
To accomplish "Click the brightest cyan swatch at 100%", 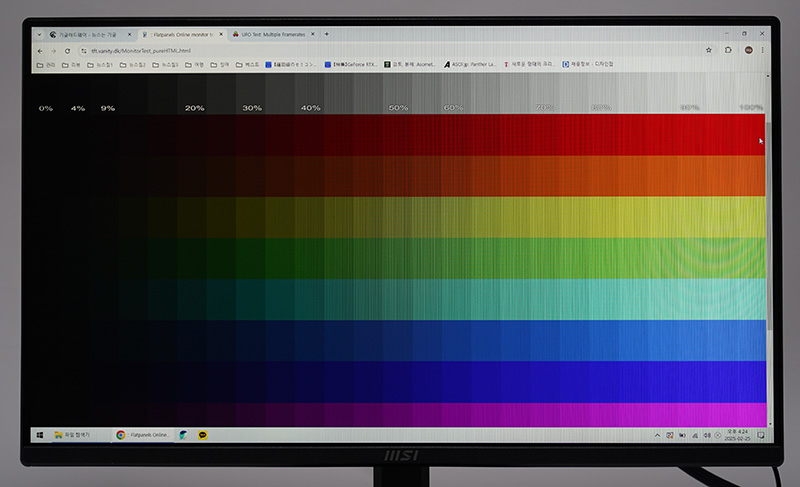I will coord(751,299).
